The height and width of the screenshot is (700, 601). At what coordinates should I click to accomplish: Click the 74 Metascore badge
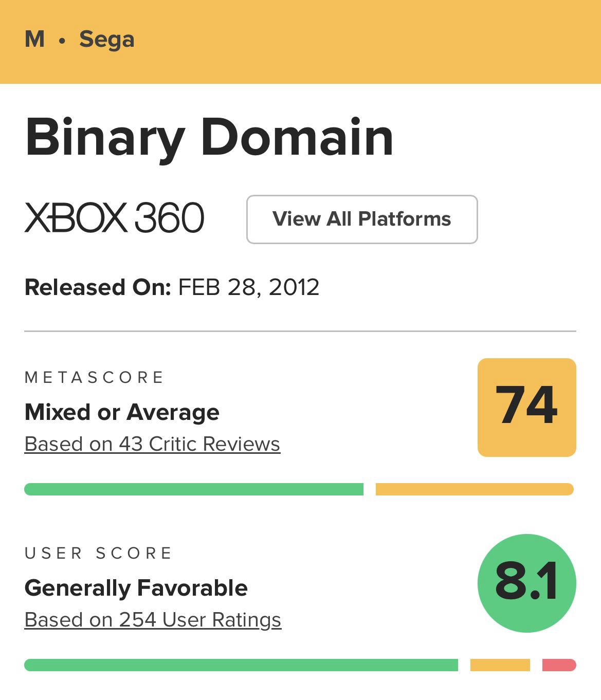coord(526,407)
